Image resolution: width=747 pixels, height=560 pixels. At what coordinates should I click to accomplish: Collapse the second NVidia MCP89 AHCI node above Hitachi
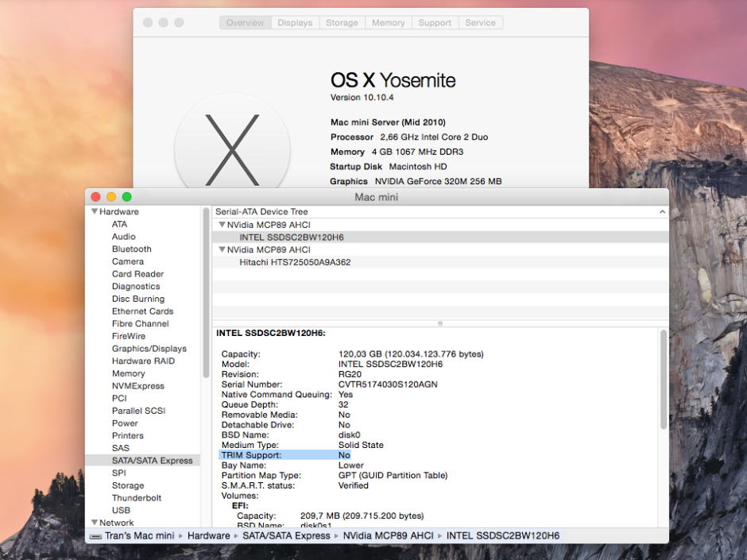tap(222, 249)
